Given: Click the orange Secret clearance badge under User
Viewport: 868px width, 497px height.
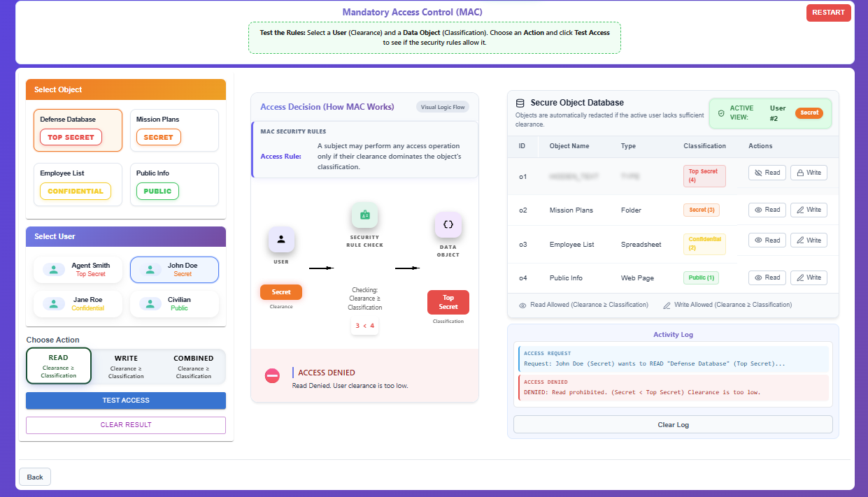Looking at the screenshot, I should pyautogui.click(x=280, y=292).
